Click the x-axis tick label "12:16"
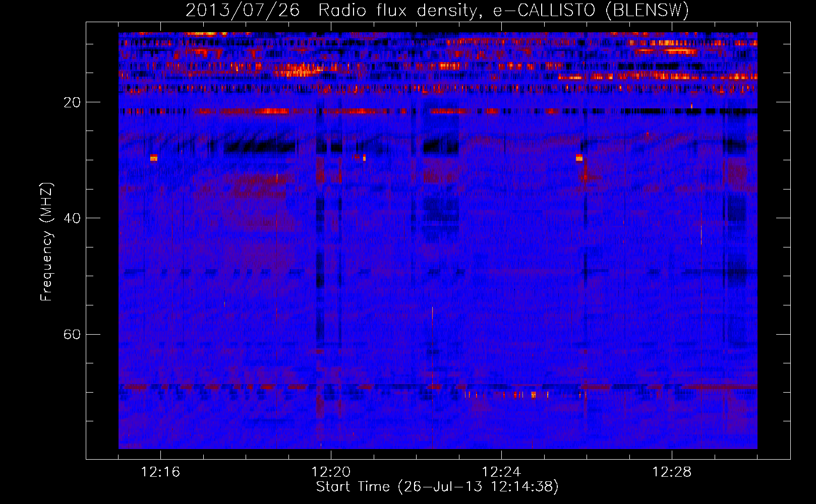This screenshot has height=504, width=816. 160,472
